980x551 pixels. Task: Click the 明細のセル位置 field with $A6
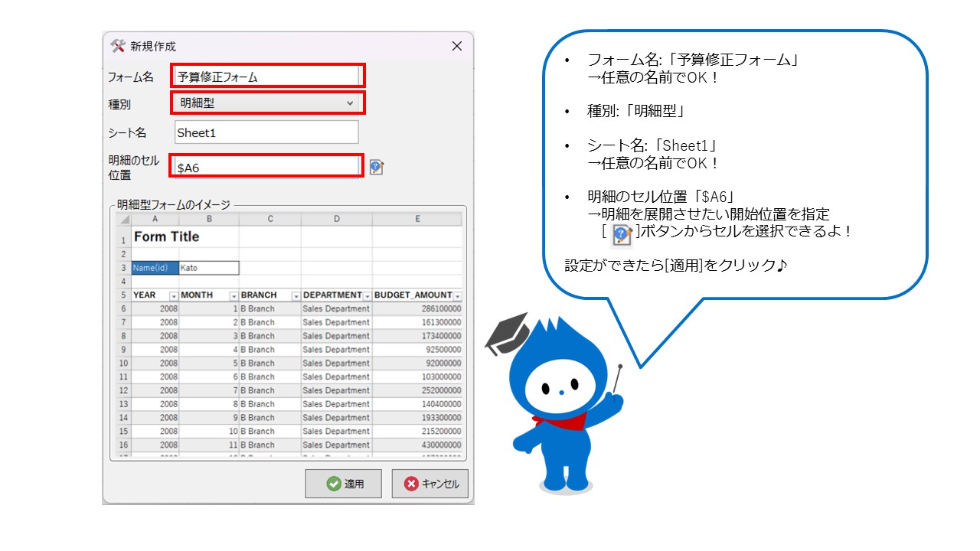266,167
